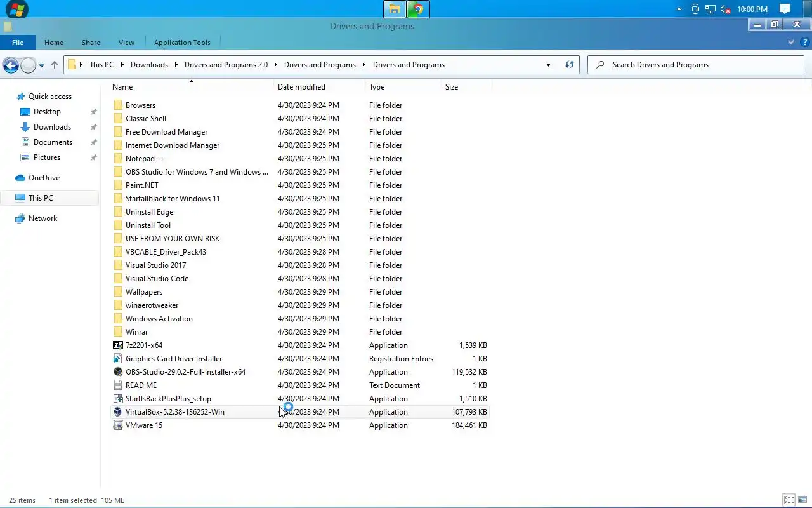Open the Application Tools tab

click(182, 43)
